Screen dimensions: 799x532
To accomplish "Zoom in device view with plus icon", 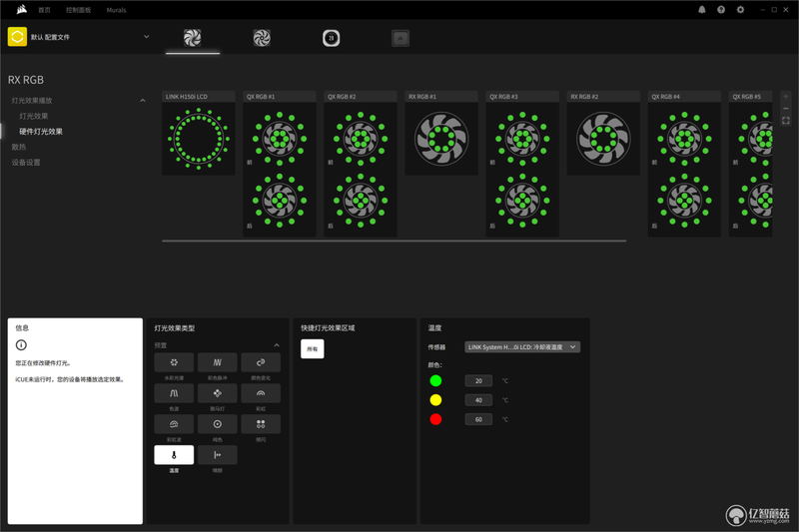I will click(786, 96).
